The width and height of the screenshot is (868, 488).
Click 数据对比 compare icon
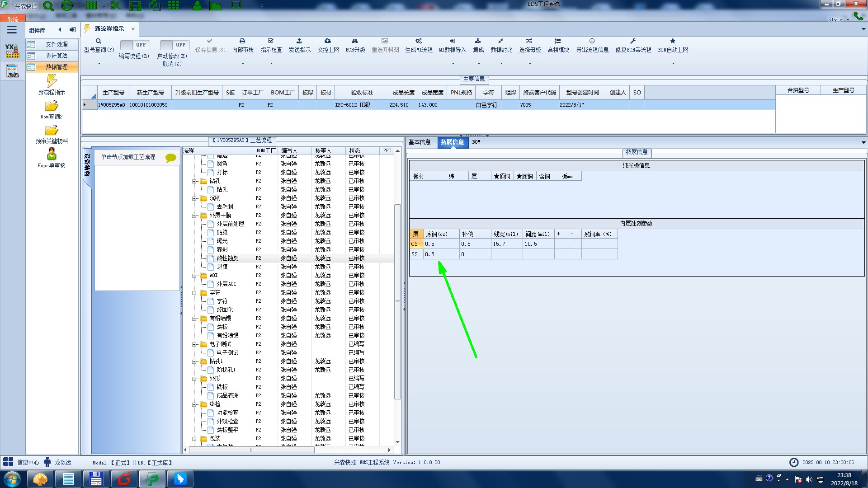tap(501, 41)
